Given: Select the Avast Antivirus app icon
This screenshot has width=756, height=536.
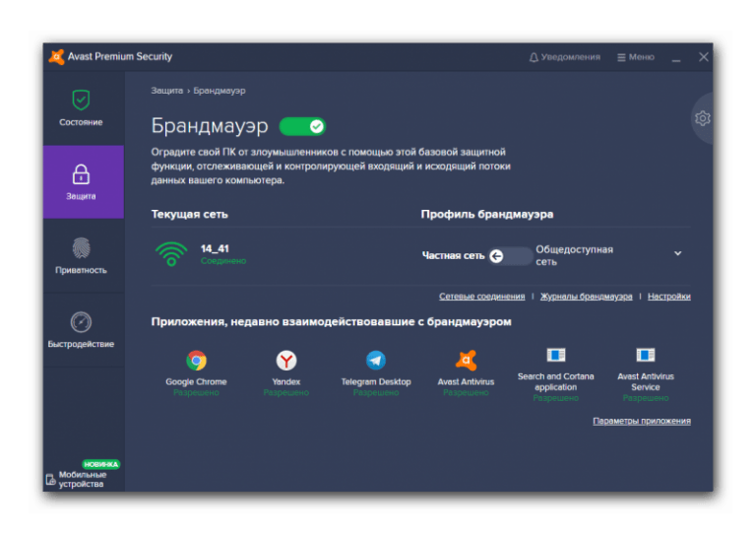Looking at the screenshot, I should click(466, 360).
